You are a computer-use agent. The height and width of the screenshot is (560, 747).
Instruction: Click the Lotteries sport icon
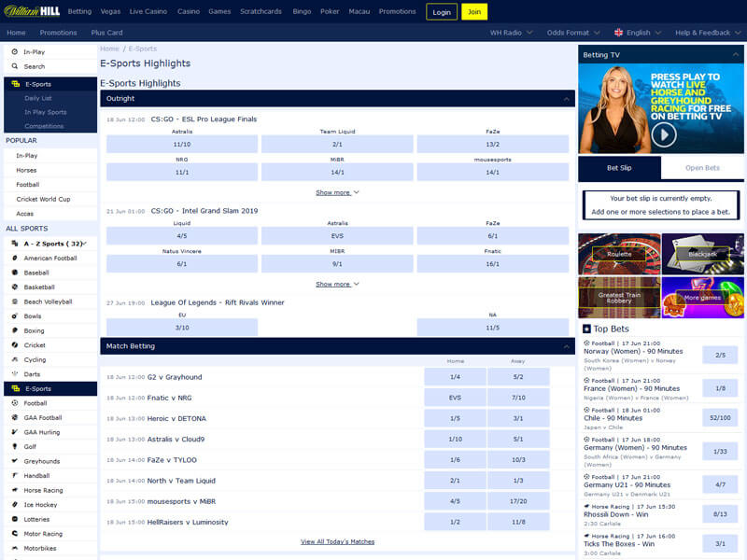(15, 519)
